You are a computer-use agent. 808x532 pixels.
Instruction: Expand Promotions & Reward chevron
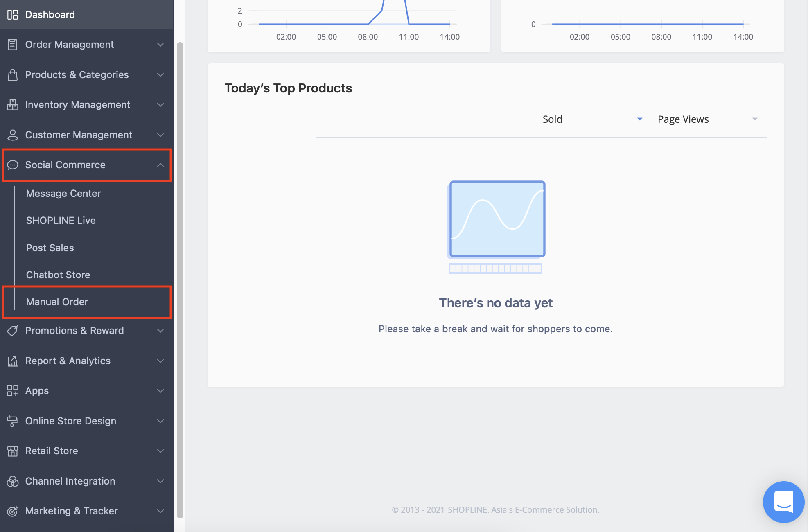[160, 331]
